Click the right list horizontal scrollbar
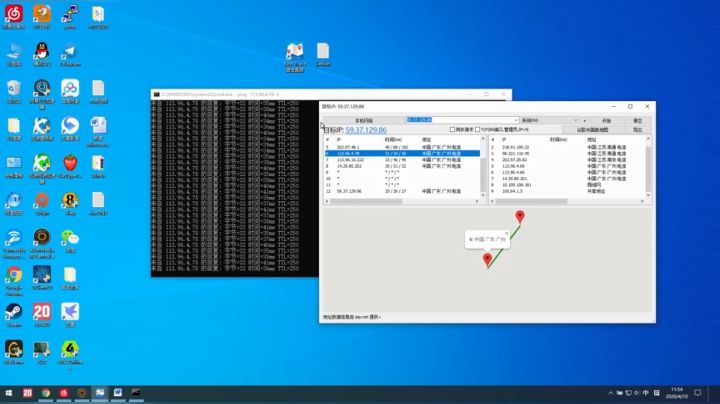 click(531, 201)
